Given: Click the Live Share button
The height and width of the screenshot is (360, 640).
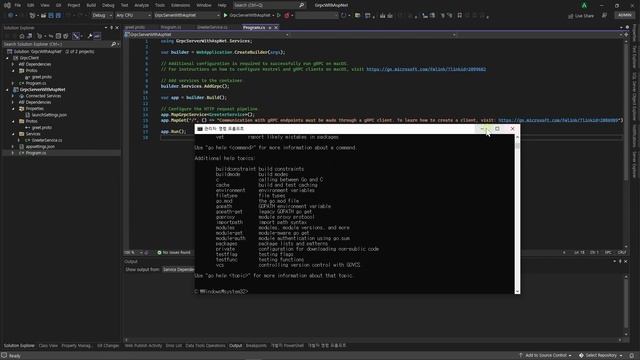Looking at the screenshot, I should pyautogui.click(x=581, y=16).
